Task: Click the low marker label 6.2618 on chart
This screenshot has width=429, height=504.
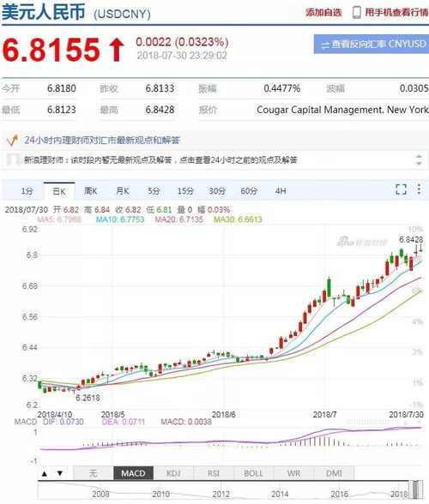Action: point(88,398)
